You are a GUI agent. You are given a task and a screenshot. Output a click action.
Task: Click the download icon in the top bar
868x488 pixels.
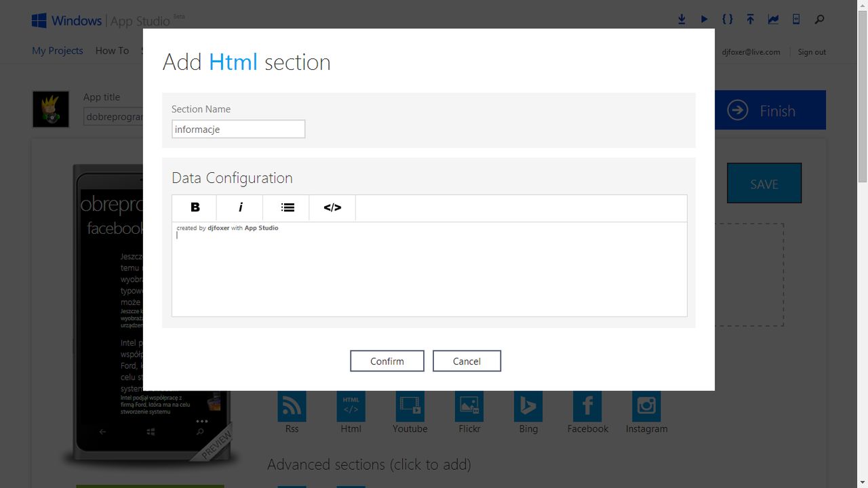click(682, 20)
